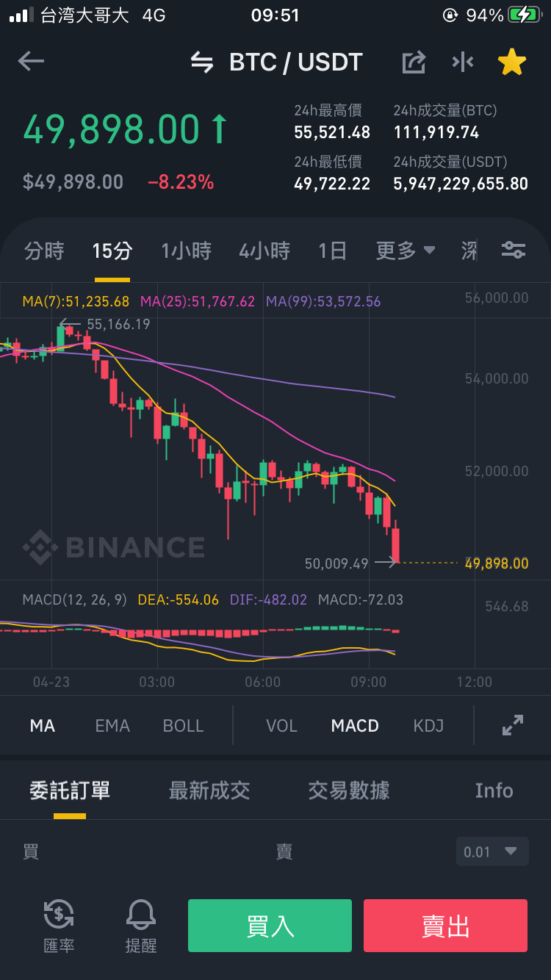551x980 pixels.
Task: Tap the red 賣出 button
Action: click(445, 926)
